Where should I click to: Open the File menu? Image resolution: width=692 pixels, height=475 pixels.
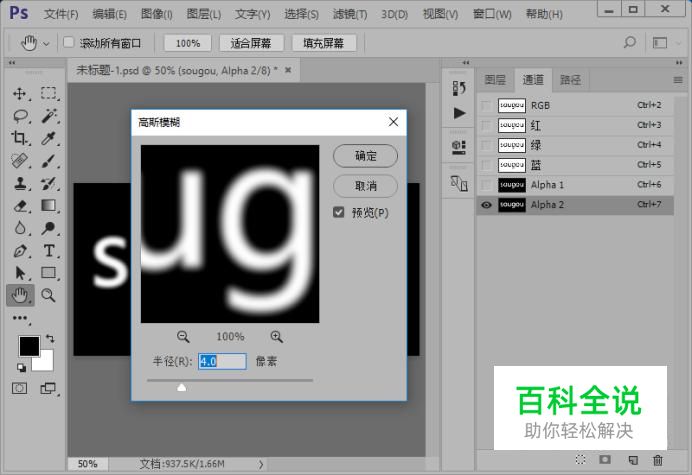61,14
